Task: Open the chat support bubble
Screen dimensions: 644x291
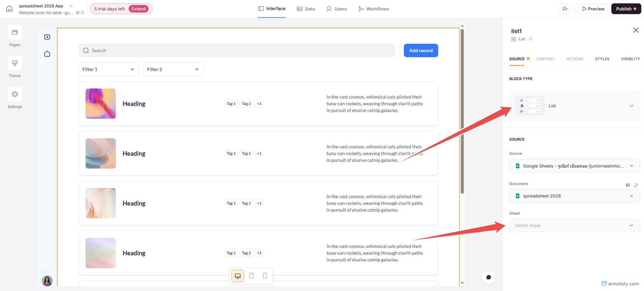Action: (x=489, y=277)
